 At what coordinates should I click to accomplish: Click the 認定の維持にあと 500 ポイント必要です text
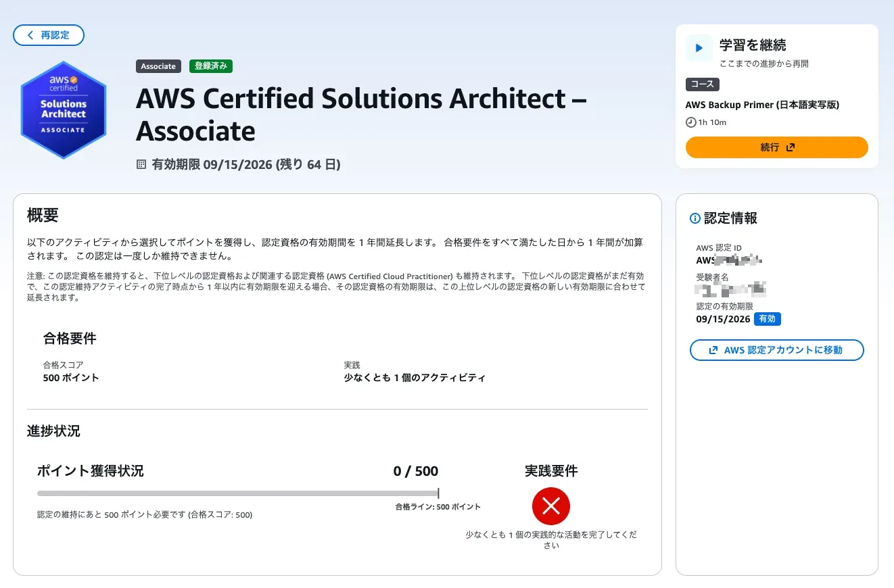tap(145, 515)
